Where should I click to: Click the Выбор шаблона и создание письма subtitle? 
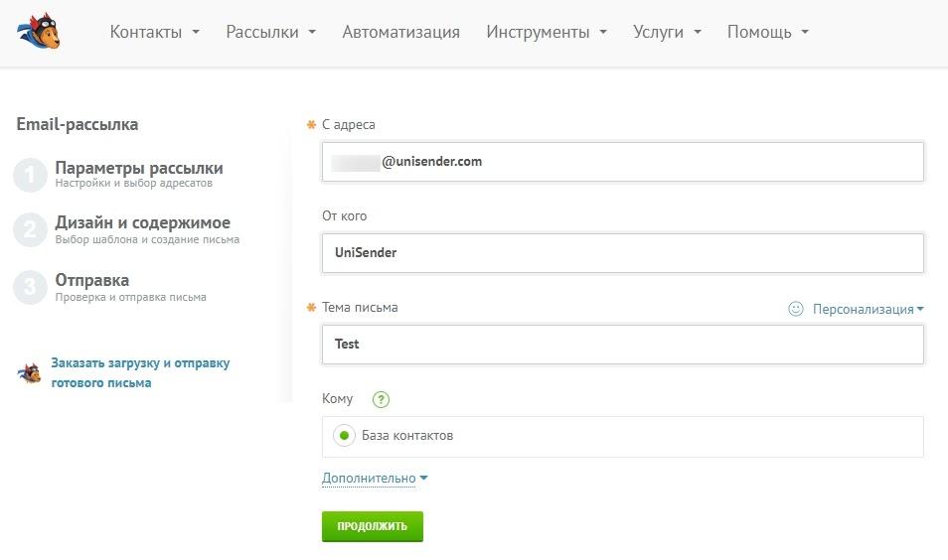point(147,239)
